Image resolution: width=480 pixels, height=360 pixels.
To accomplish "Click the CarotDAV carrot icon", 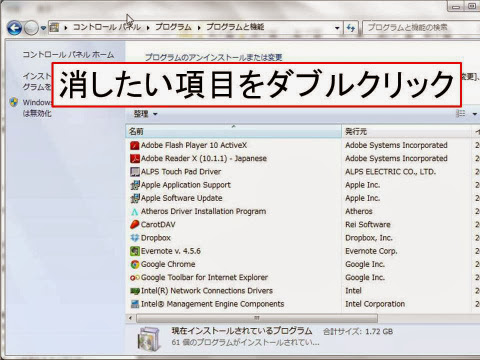I will [x=135, y=225].
